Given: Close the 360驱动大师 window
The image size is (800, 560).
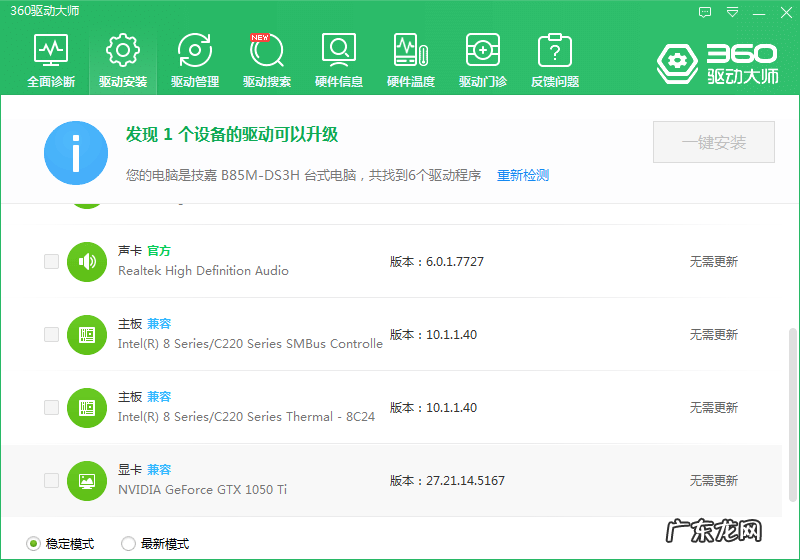Looking at the screenshot, I should [786, 12].
